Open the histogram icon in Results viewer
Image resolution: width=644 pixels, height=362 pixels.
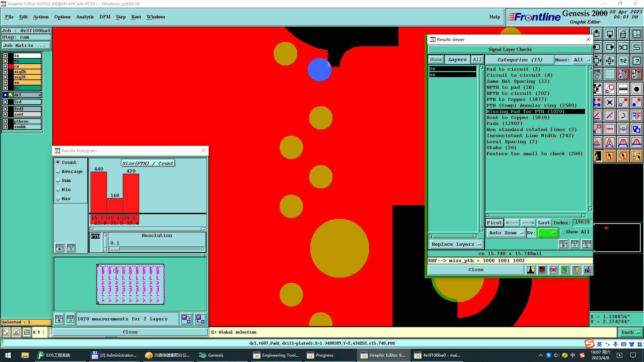point(587,270)
